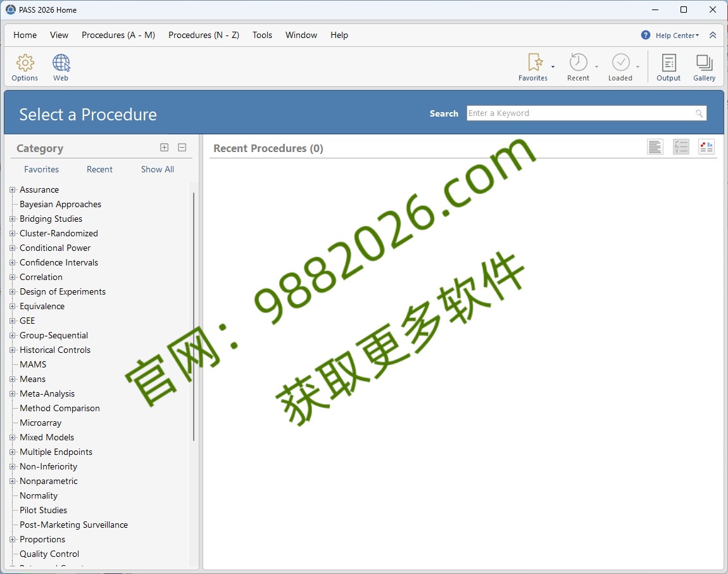
Task: Open the Loaded procedures list
Action: [x=620, y=65]
